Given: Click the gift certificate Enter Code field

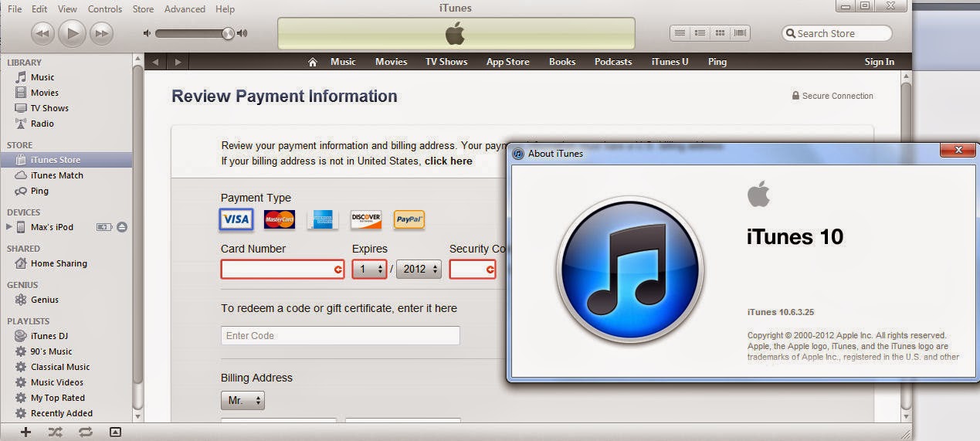Looking at the screenshot, I should (x=341, y=335).
